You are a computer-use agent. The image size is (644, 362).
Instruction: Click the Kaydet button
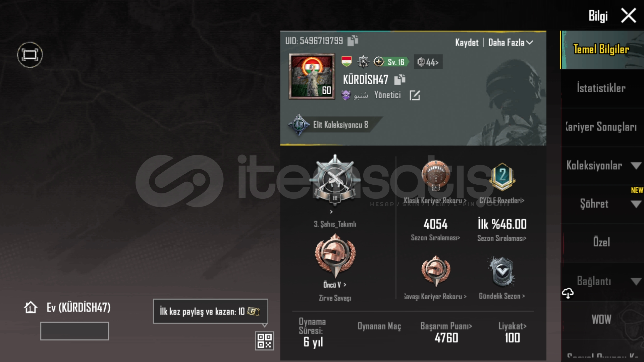(x=467, y=43)
